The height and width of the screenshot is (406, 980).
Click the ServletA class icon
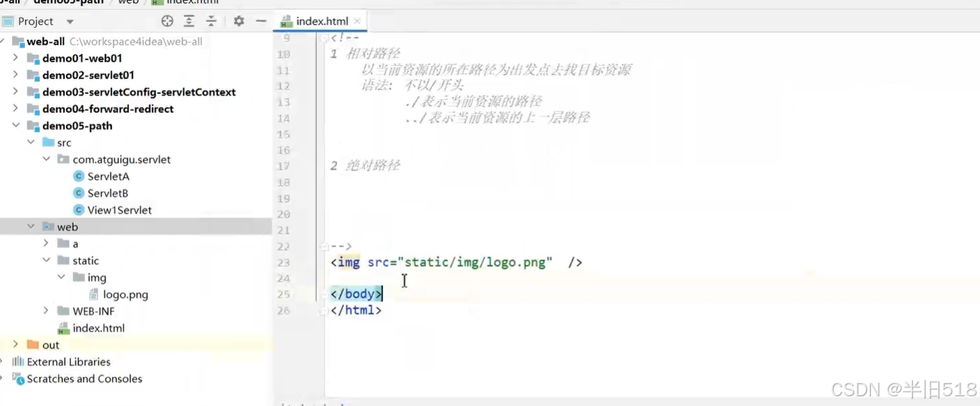pos(78,176)
